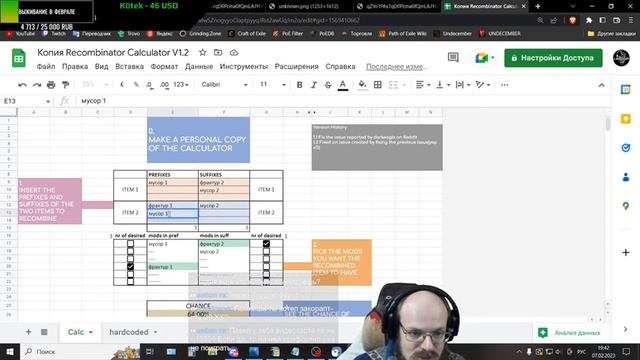Open Google Tasks side panel
The width and height of the screenshot is (640, 360).
[625, 148]
